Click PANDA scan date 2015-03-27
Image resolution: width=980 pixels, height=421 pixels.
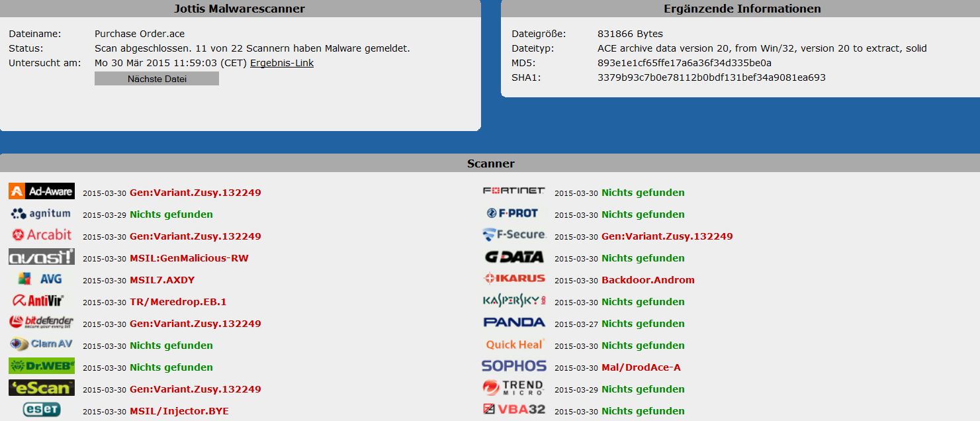pyautogui.click(x=576, y=324)
